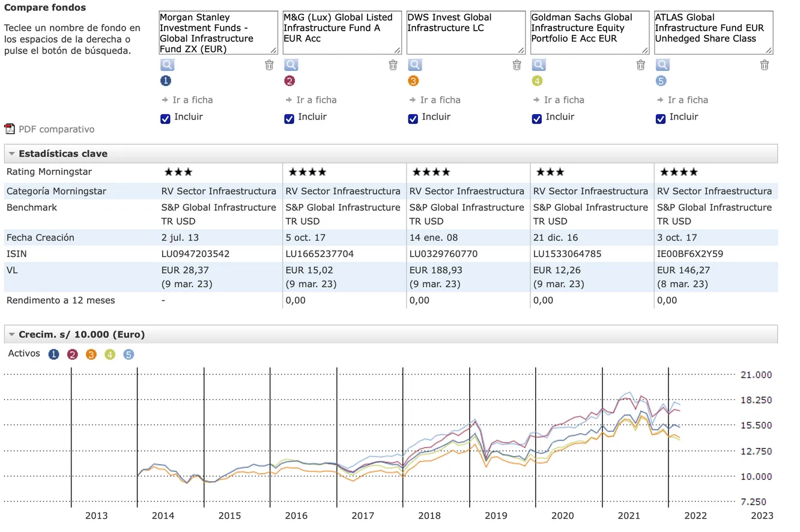The image size is (800, 532).
Task: Open the PDF comparativo icon
Action: [10, 129]
